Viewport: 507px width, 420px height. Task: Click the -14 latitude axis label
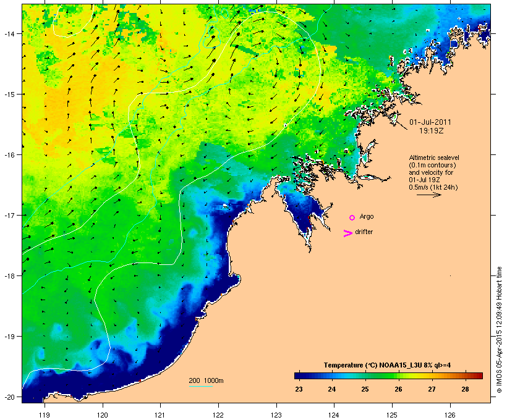tap(9, 33)
